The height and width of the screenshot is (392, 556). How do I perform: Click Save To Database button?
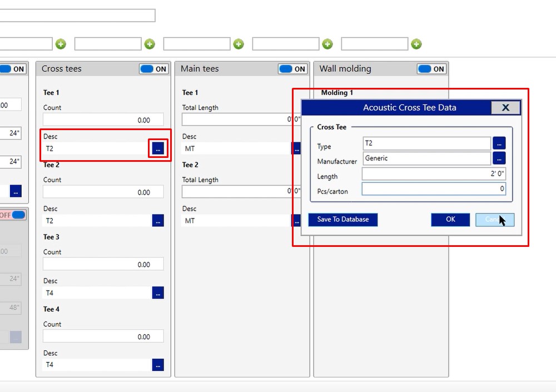(x=342, y=220)
